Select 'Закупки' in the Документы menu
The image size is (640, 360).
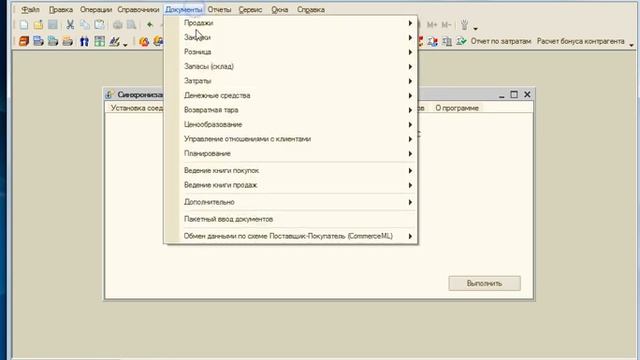[291, 38]
